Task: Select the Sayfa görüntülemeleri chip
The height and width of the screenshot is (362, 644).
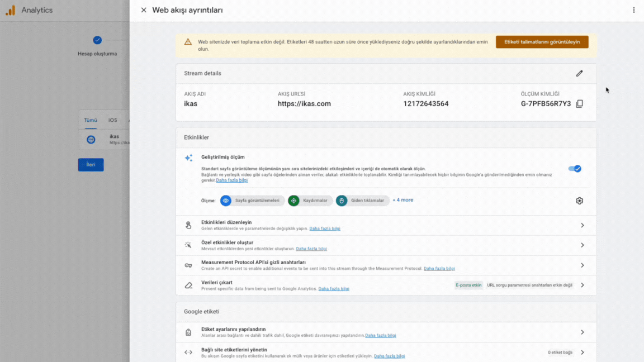Action: tap(252, 201)
